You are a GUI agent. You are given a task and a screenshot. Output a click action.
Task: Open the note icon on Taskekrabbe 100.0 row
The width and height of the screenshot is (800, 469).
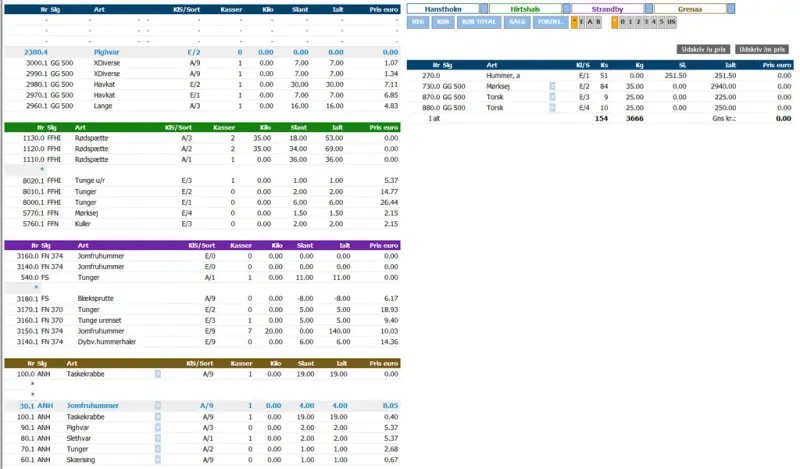(158, 374)
